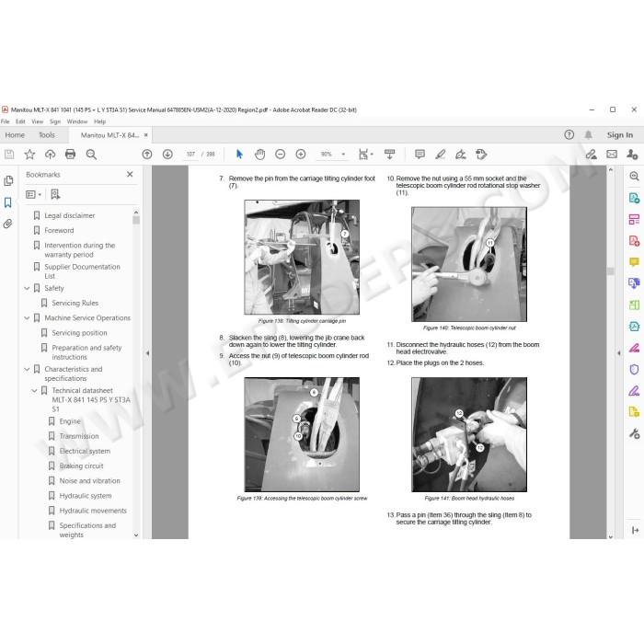Screen dimensions: 644x644
Task: Click the share with others person icon
Action: pos(633,155)
